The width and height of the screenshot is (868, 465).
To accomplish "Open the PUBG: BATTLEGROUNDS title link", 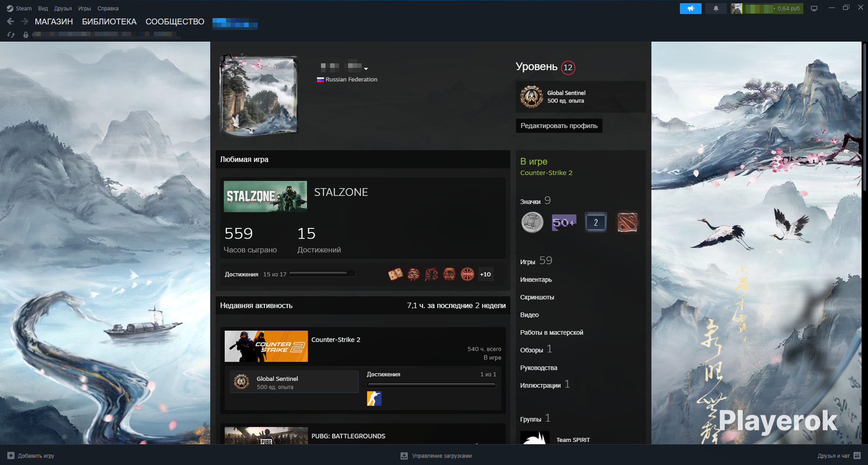I will tap(349, 436).
